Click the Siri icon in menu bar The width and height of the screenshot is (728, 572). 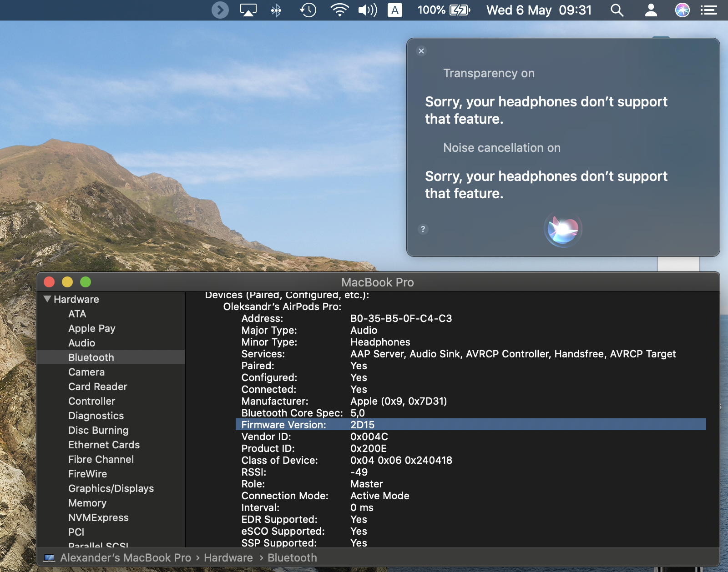682,10
